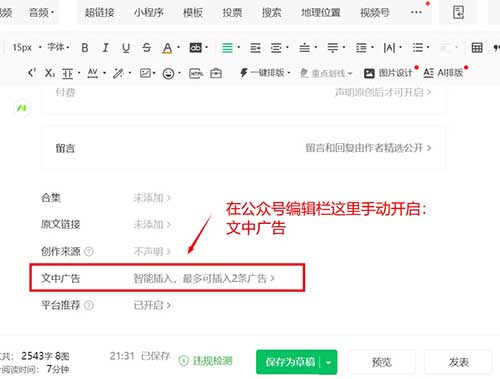Click the format brush pen icon

pyautogui.click(x=118, y=73)
